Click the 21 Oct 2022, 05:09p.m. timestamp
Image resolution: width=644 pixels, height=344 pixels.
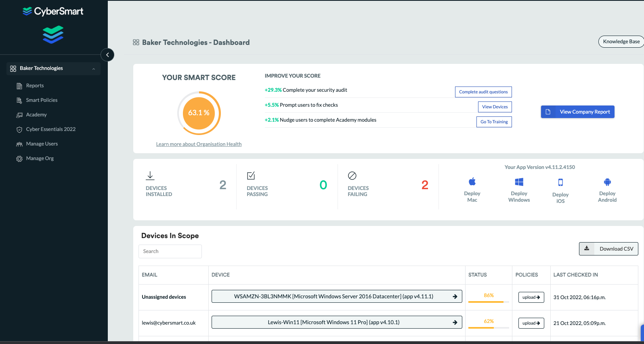(x=579, y=323)
